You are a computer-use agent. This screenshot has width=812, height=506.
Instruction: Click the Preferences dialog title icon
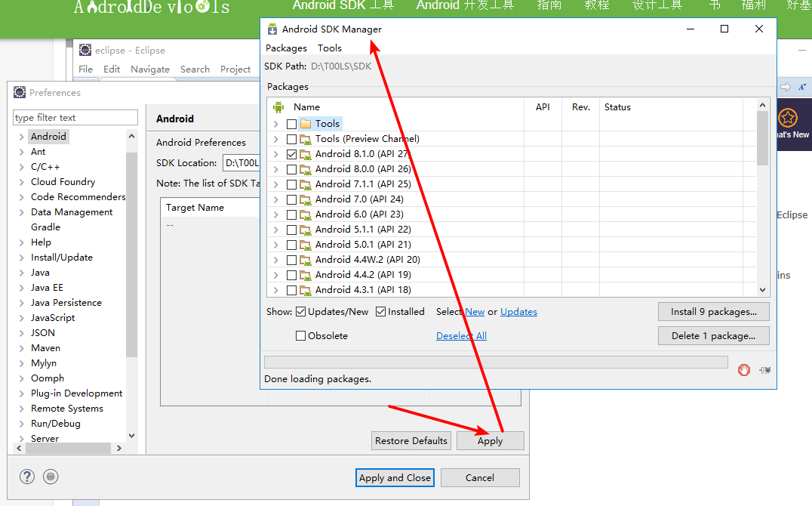pyautogui.click(x=20, y=92)
